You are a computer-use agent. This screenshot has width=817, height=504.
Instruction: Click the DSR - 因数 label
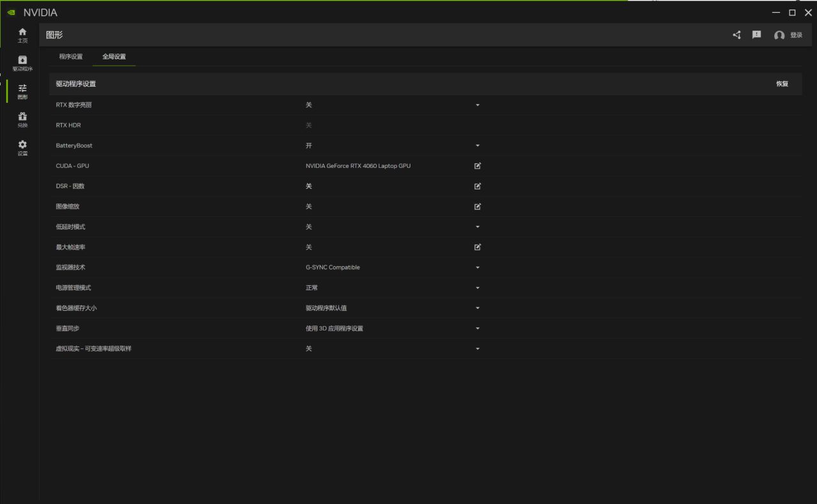pyautogui.click(x=70, y=186)
